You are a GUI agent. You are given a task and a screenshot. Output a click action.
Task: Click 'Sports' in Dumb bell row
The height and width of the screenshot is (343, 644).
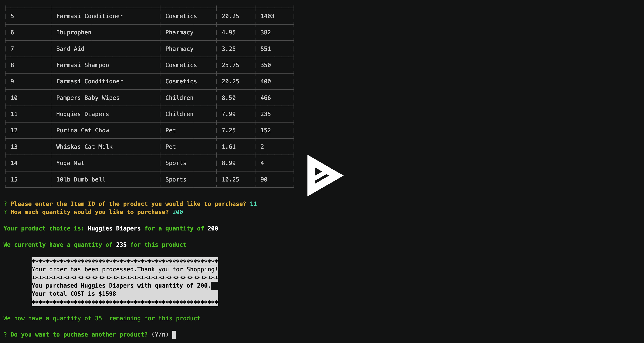pyautogui.click(x=176, y=179)
